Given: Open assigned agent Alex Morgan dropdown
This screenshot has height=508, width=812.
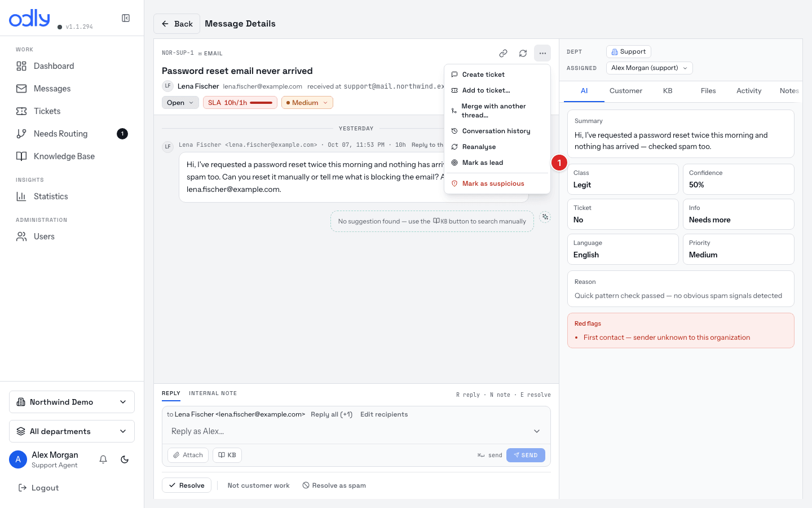Looking at the screenshot, I should click(x=649, y=68).
